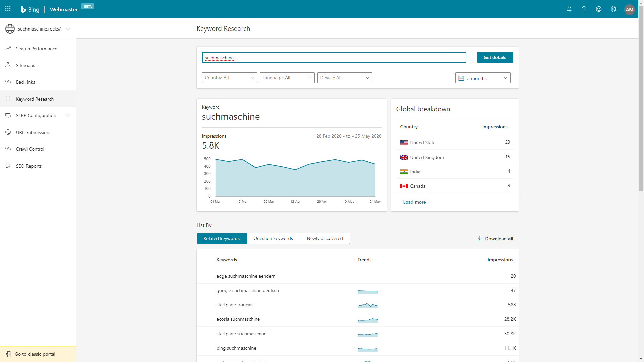
Task: Switch to the Newly discovered tab
Action: [325, 238]
